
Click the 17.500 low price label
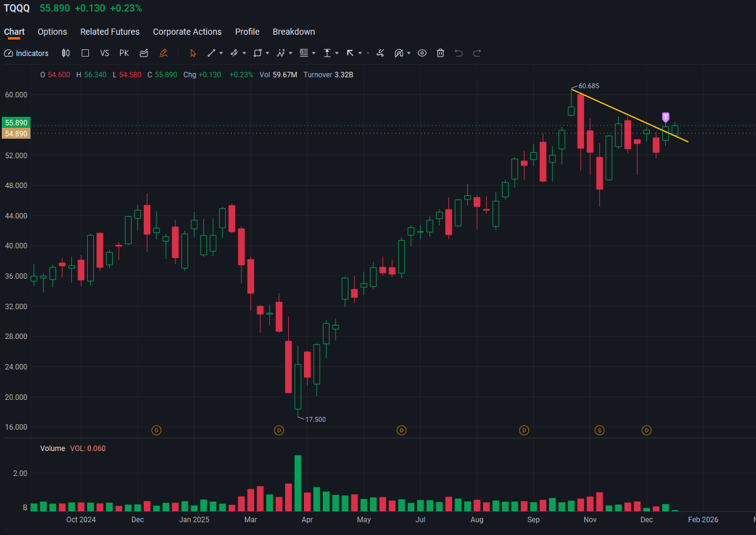click(x=316, y=419)
